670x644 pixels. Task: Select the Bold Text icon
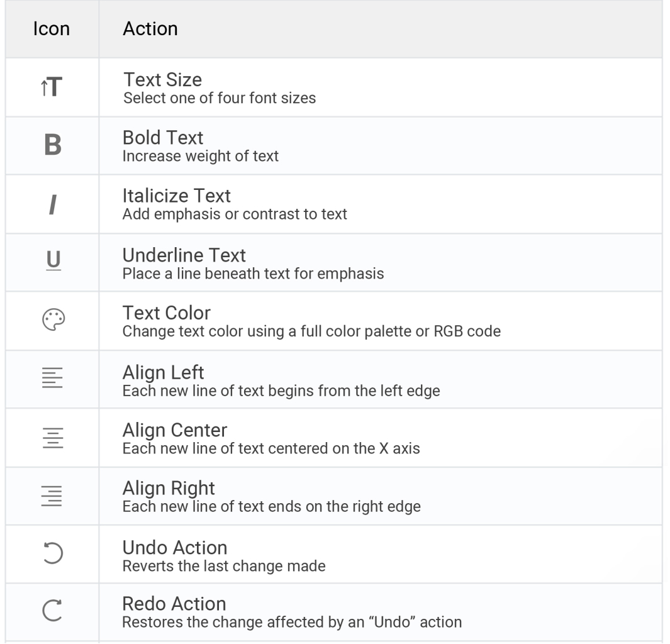click(x=52, y=145)
